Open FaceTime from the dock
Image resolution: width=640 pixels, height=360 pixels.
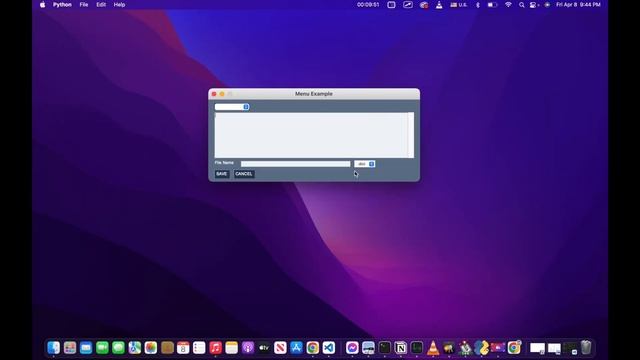pyautogui.click(x=102, y=348)
